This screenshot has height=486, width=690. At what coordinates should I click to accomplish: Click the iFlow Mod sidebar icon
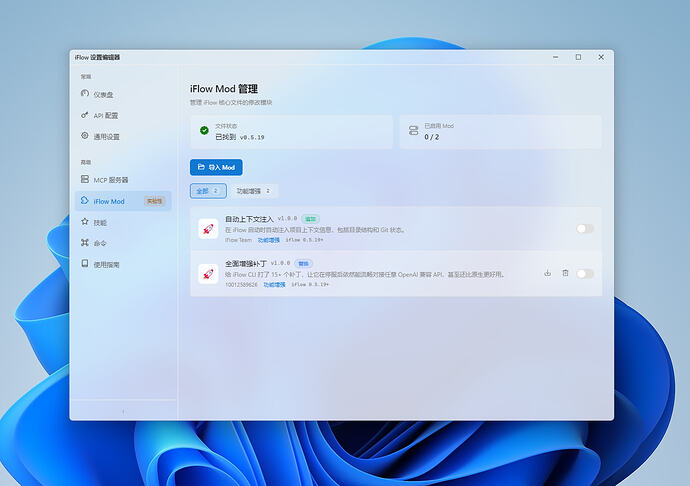click(84, 200)
